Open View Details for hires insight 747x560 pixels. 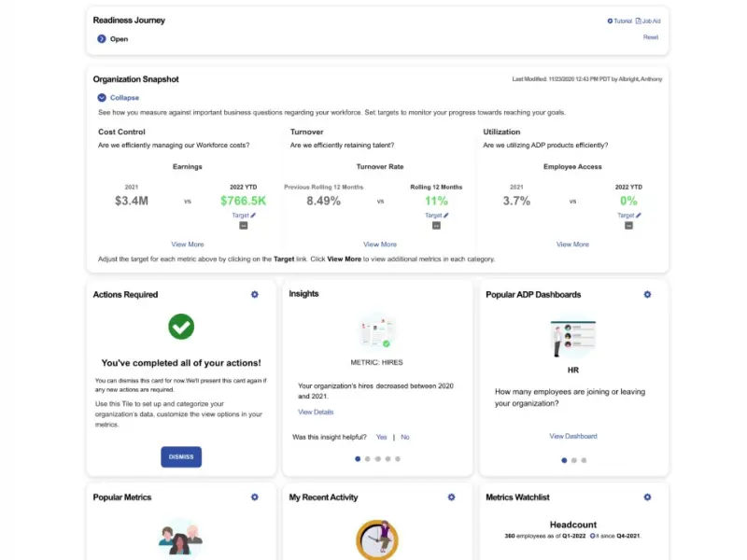coord(316,412)
